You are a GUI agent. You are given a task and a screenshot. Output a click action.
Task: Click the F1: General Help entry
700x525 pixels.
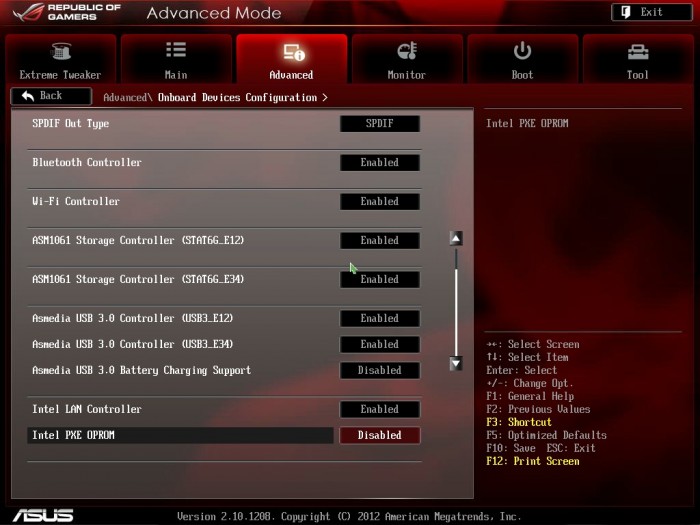click(x=530, y=396)
